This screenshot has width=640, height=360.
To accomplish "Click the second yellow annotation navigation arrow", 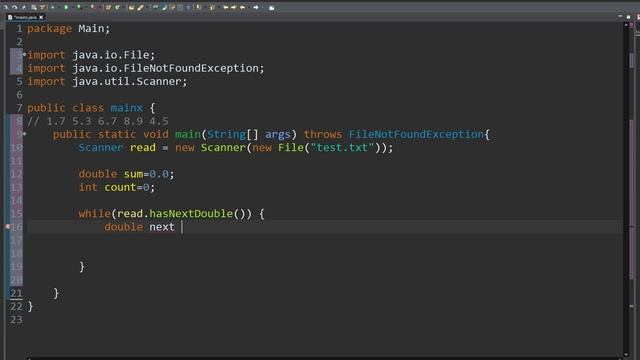I will coord(233,7).
